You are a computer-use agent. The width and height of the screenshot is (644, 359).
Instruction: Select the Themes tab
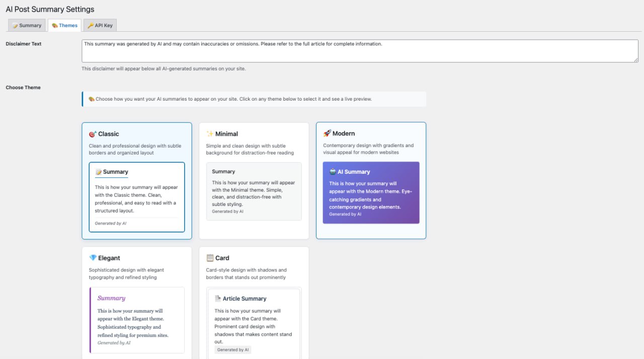click(x=64, y=25)
